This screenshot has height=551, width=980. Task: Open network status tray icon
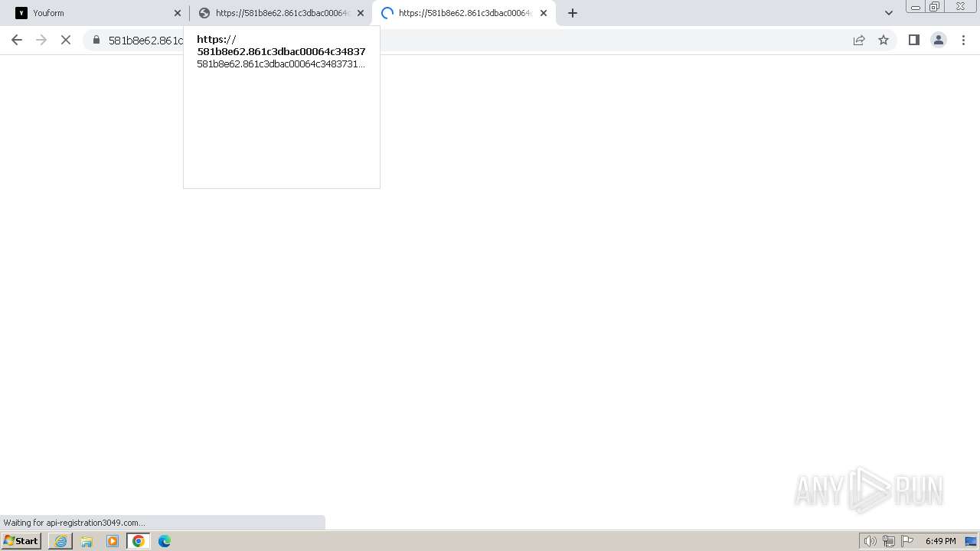point(889,541)
